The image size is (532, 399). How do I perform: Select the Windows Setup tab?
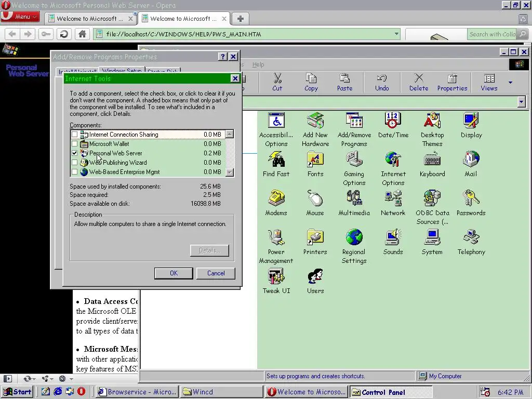[122, 71]
